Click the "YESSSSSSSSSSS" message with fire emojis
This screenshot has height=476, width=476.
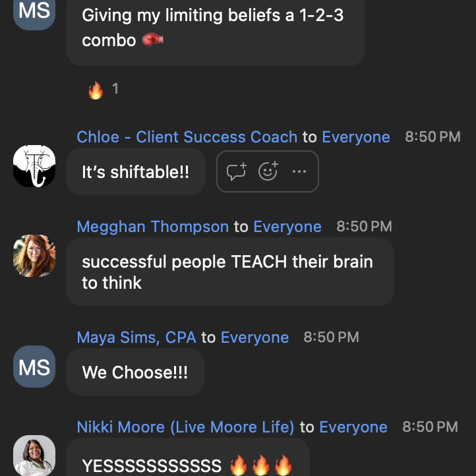tap(187, 465)
